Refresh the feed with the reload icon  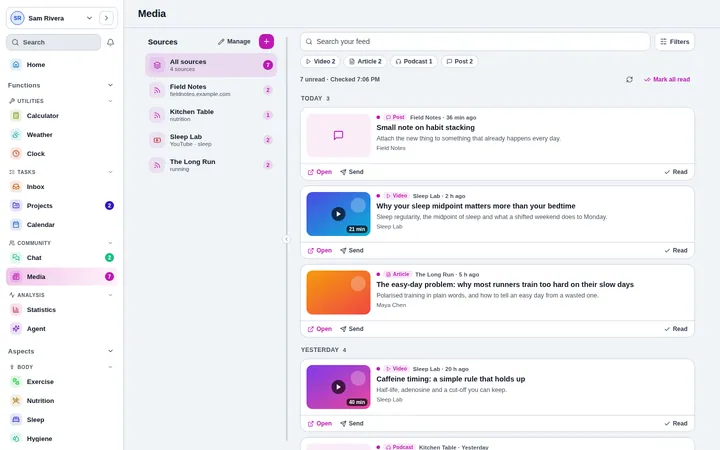tap(630, 79)
